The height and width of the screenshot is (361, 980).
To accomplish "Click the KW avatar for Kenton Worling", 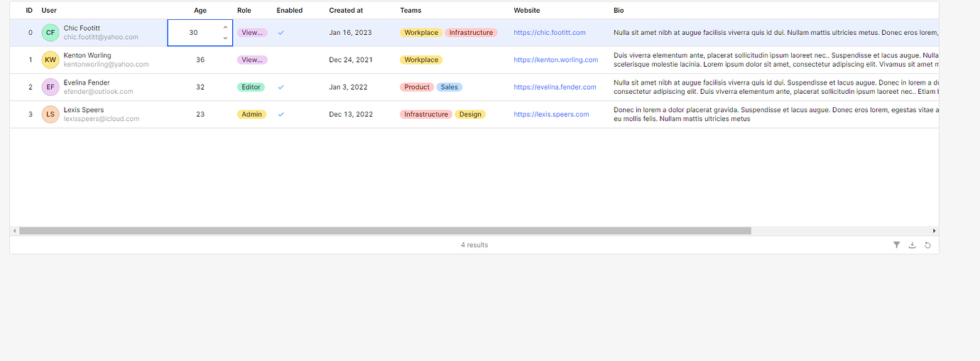I will (50, 60).
